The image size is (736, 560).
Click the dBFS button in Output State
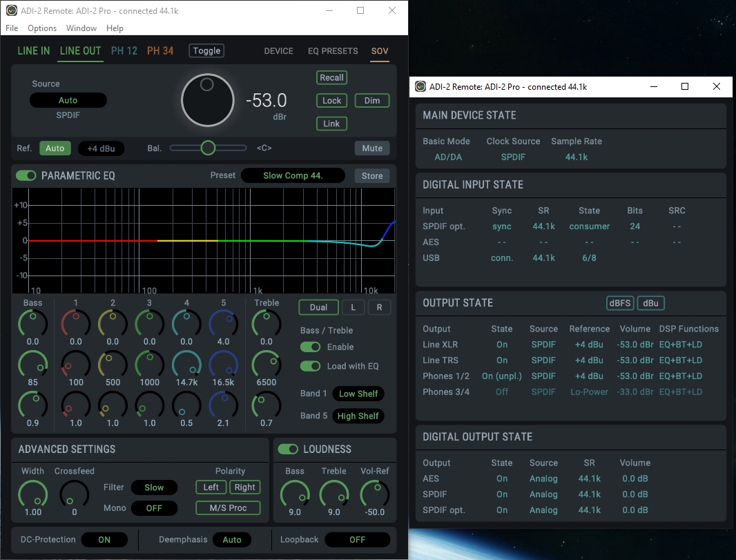[x=620, y=303]
